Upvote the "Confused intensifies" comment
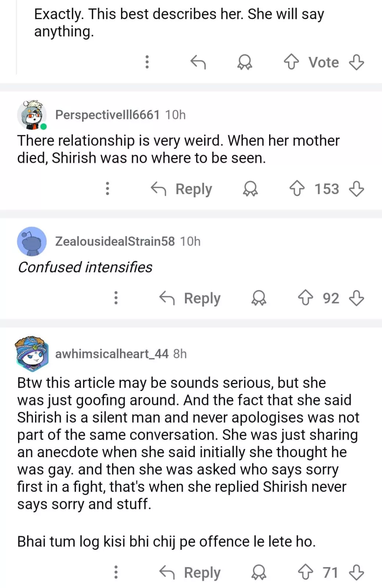 [x=306, y=298]
